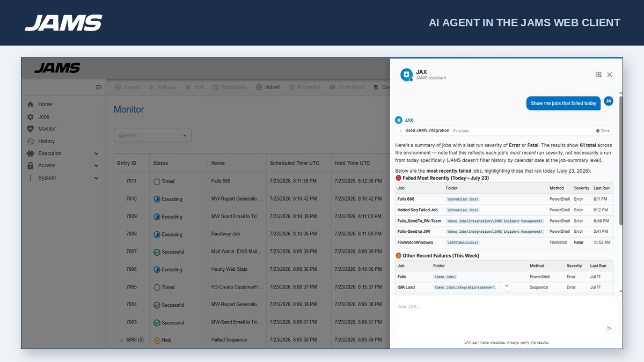Click the 'Show me jobs that failed today' message

[x=563, y=104]
